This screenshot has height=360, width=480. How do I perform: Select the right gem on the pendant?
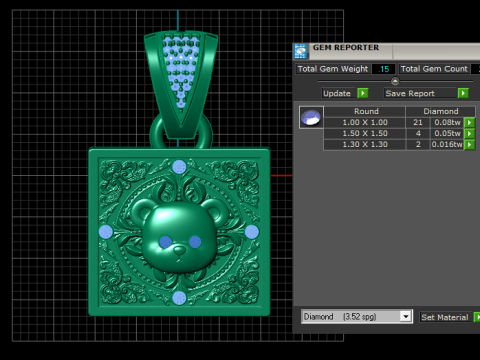pos(252,232)
